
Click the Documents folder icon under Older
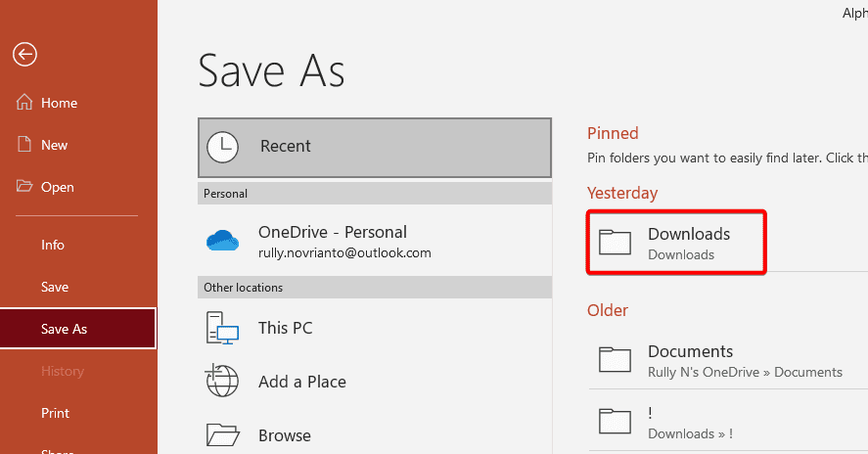click(615, 360)
